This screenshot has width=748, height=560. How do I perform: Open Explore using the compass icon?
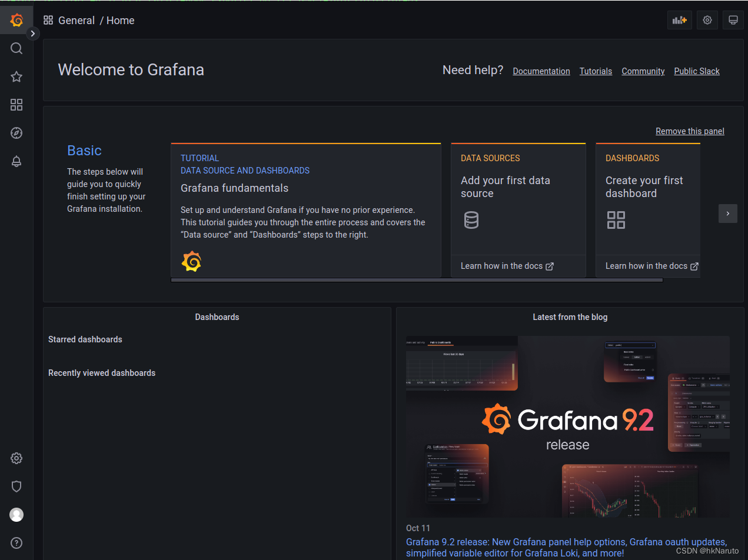pyautogui.click(x=16, y=133)
